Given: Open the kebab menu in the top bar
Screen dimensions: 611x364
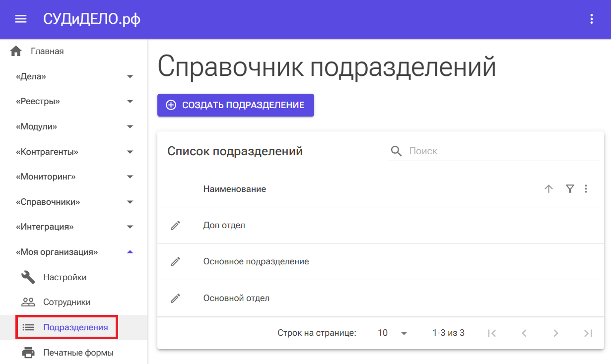Looking at the screenshot, I should click(591, 19).
